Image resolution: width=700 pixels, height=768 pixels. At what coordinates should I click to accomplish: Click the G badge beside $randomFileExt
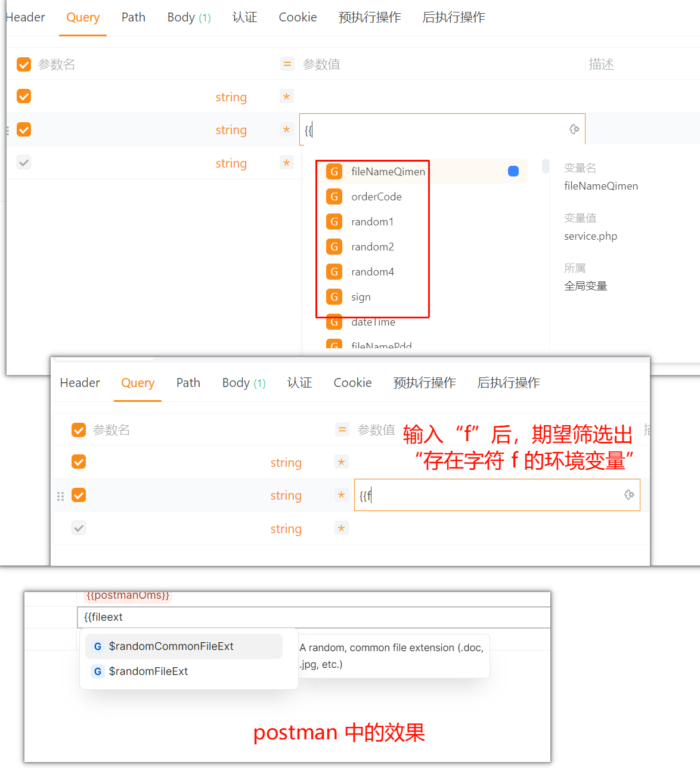coord(97,671)
